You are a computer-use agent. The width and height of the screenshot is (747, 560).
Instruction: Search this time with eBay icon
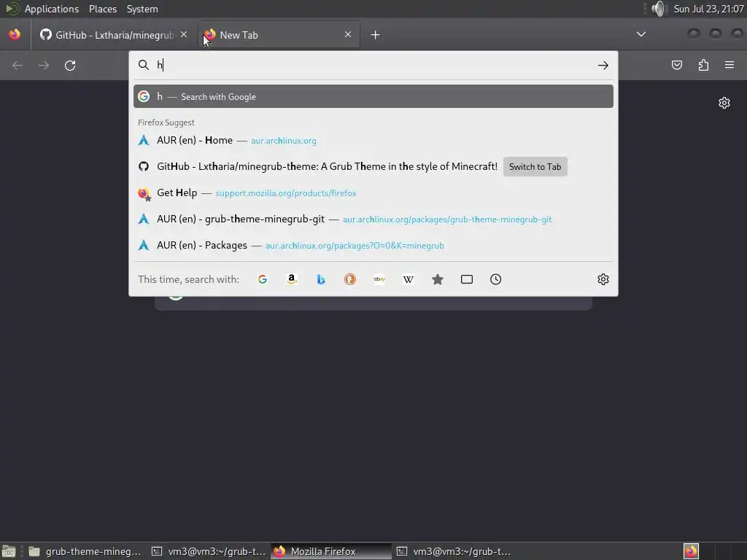point(379,279)
